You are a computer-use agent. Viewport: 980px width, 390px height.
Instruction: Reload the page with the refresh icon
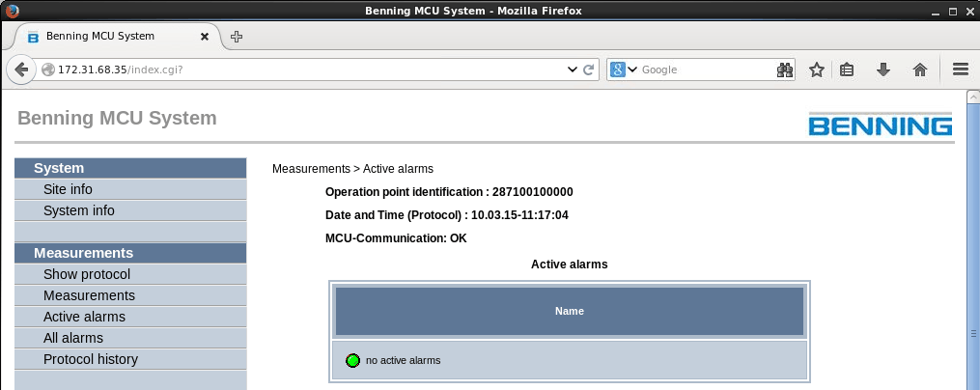click(x=588, y=70)
